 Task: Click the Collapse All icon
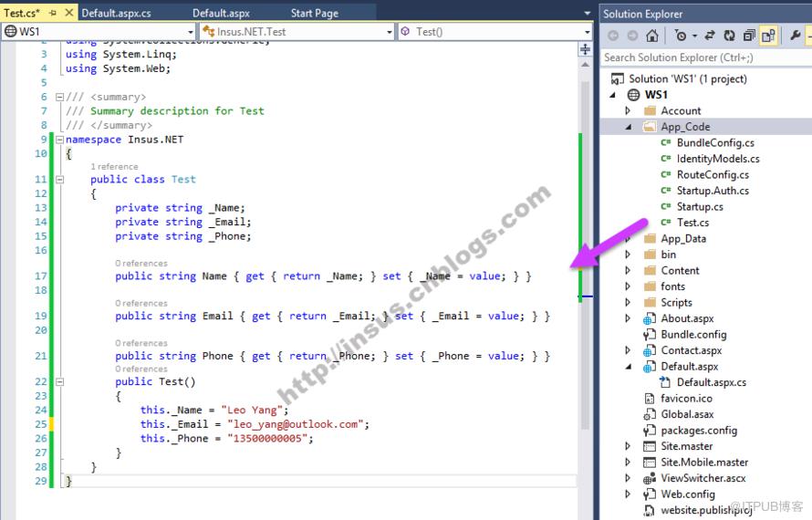(x=749, y=36)
